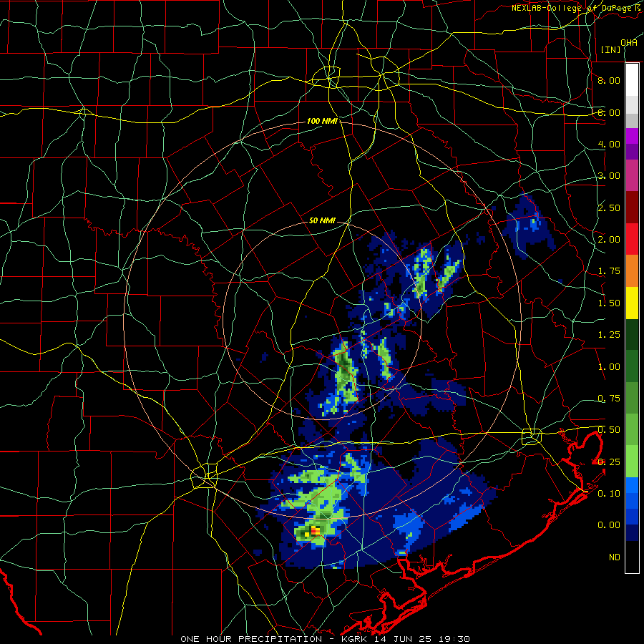This screenshot has height=644, width=644.
Task: Select the pink swatch at 3.00
Action: click(632, 175)
